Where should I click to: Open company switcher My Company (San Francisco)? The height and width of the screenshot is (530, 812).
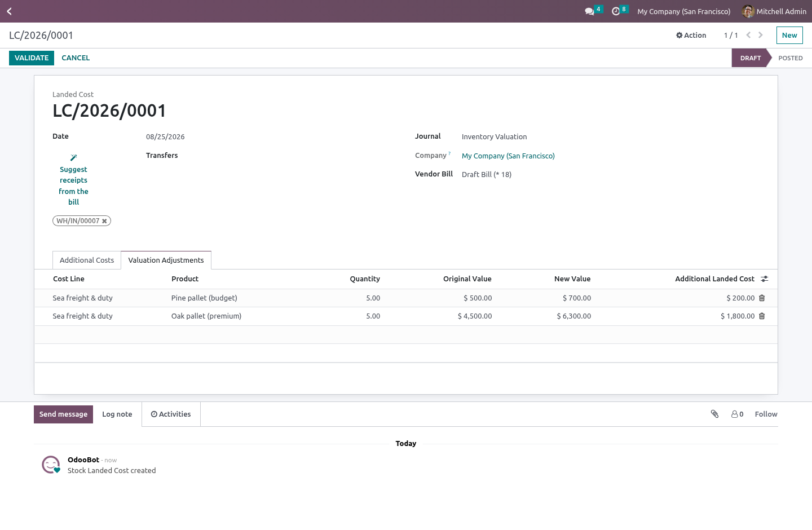point(683,11)
